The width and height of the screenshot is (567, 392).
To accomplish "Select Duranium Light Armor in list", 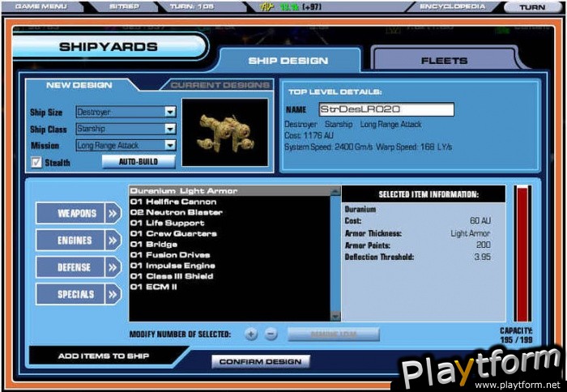I will click(229, 191).
